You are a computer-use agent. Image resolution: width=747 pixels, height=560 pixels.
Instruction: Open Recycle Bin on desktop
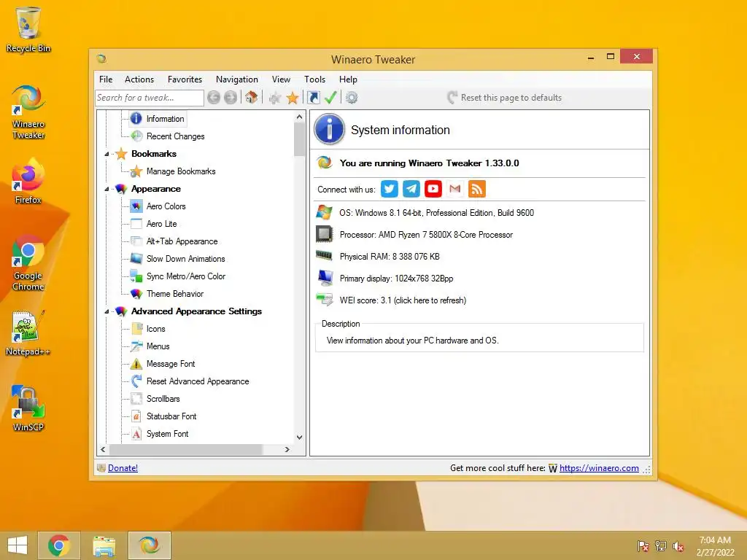coord(28,29)
